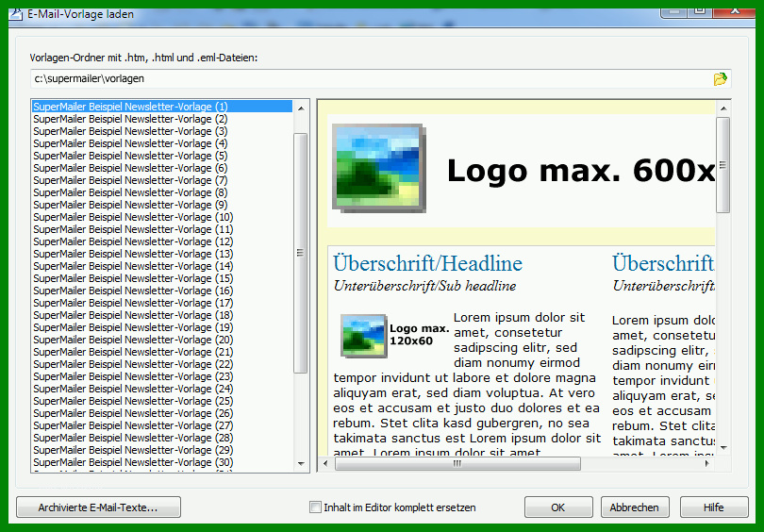
Task: Select SuperMailer Beispiel Newsletter-Vorlage (13)
Action: pos(162,254)
